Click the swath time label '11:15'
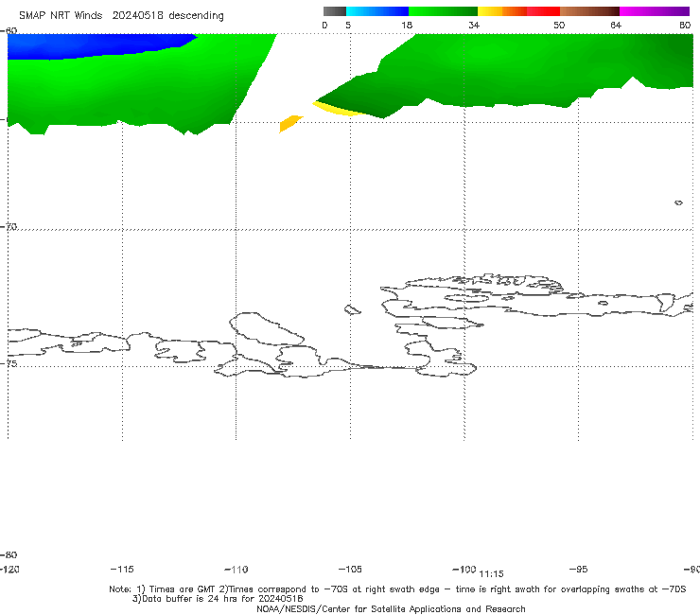This screenshot has height=615, width=700. pos(491,574)
